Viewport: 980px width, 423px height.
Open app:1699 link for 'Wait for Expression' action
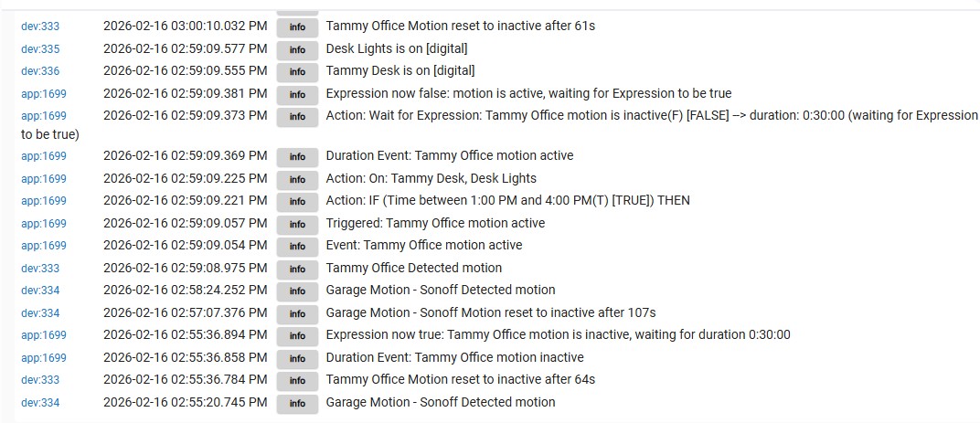click(44, 116)
